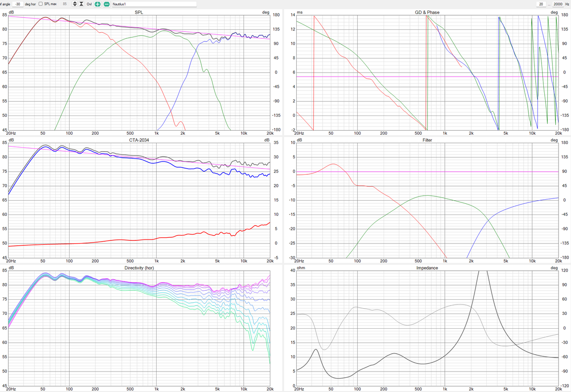Image resolution: width=571 pixels, height=392 pixels.
Task: Click the 'Ovl' label in toolbar
Action: click(x=89, y=4)
